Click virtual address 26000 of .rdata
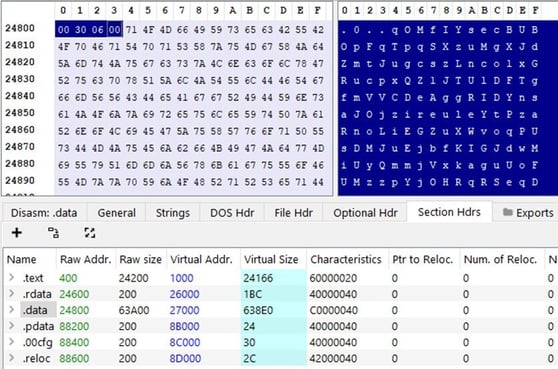Image resolution: width=558 pixels, height=369 pixels. pyautogui.click(x=184, y=294)
